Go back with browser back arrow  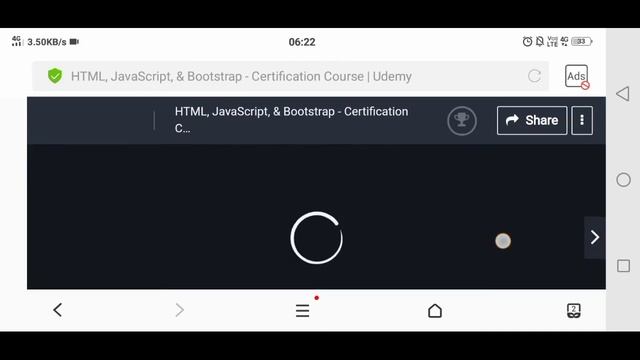(x=58, y=310)
